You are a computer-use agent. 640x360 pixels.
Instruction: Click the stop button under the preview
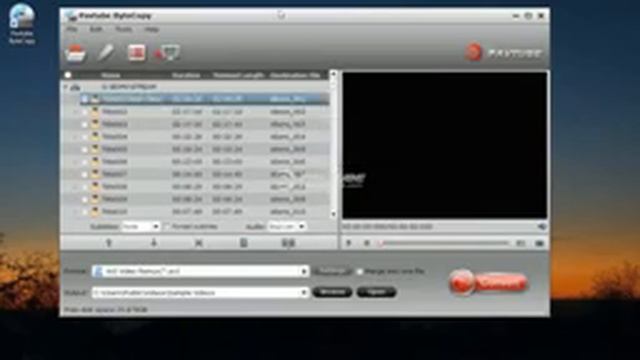pos(367,243)
